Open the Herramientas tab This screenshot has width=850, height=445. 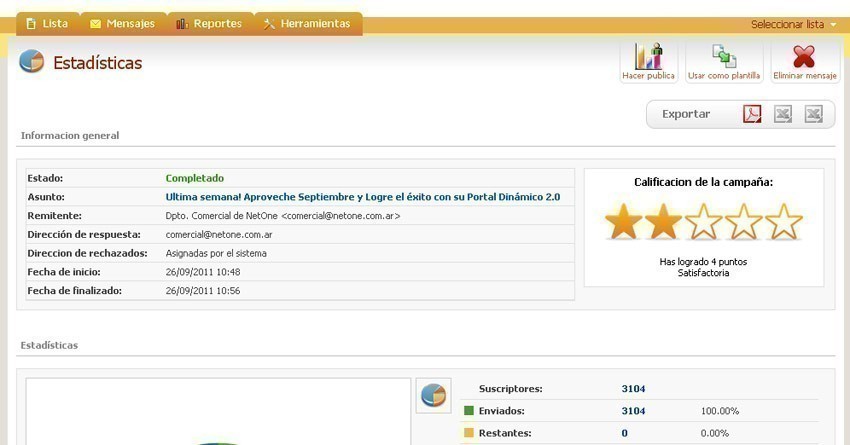(308, 24)
